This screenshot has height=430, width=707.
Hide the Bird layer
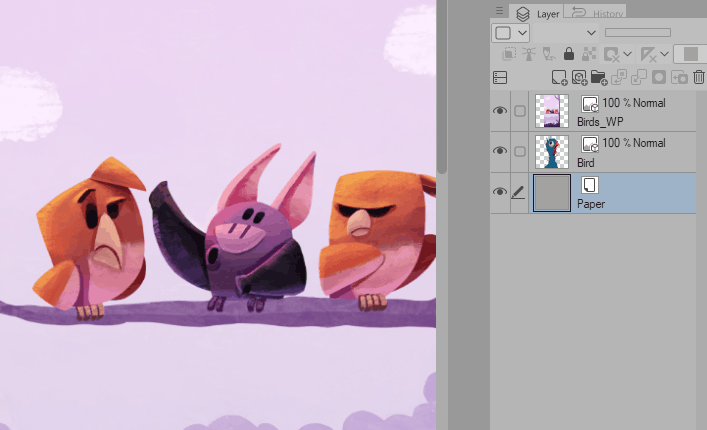click(x=500, y=151)
